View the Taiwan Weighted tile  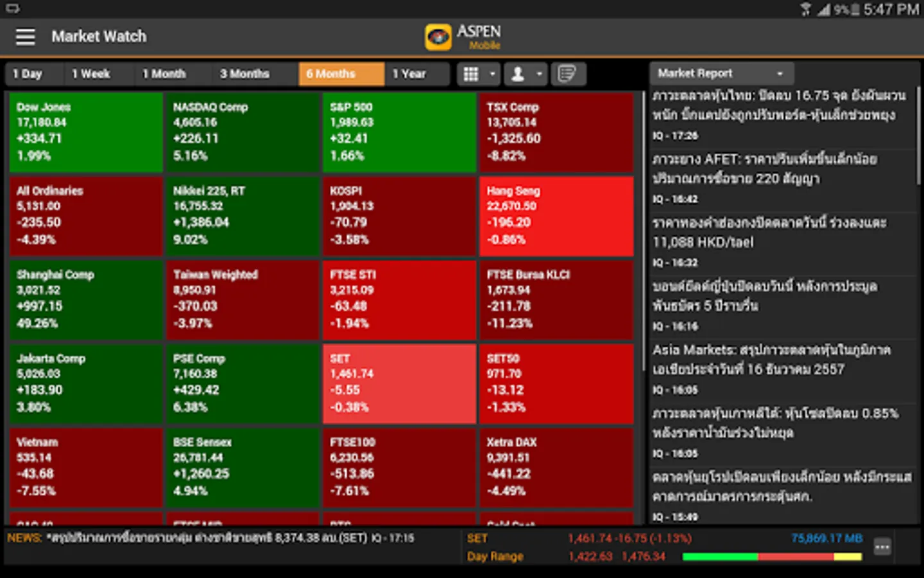point(243,300)
